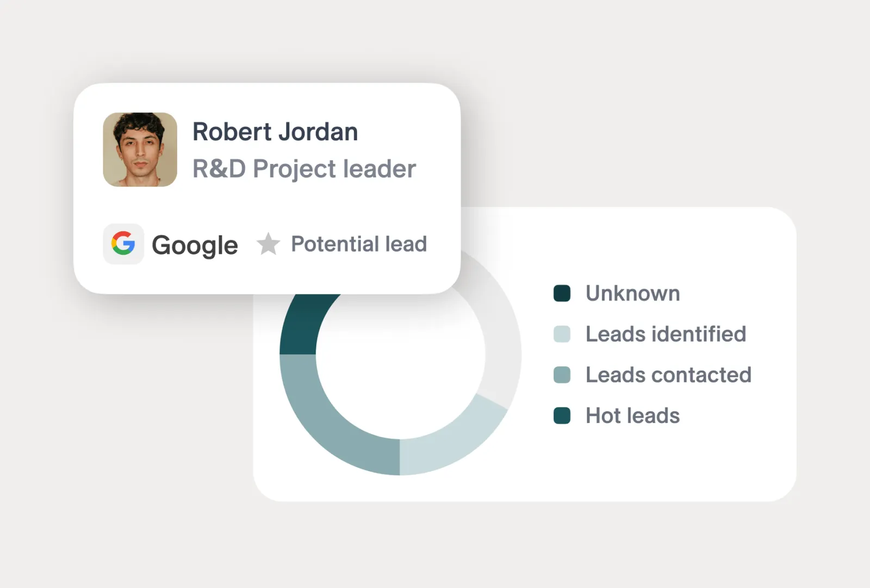The width and height of the screenshot is (870, 588).
Task: Select the Hot leads legend square
Action: click(562, 415)
